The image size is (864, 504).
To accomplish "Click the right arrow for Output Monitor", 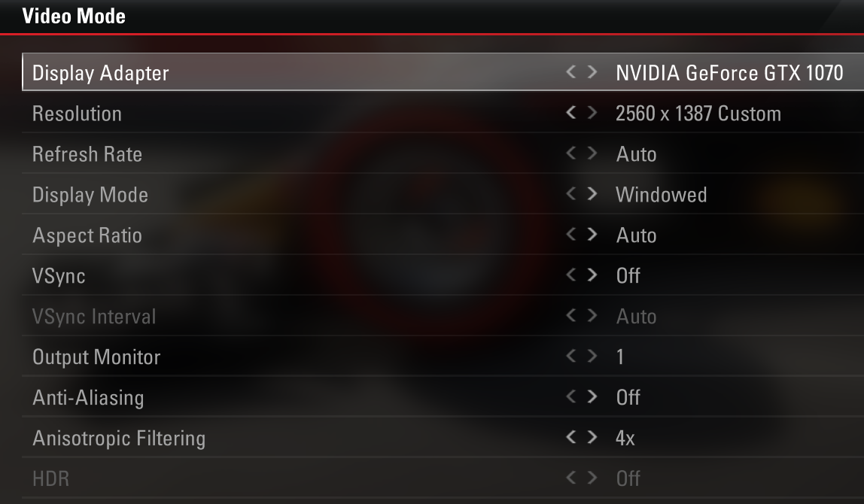I will pyautogui.click(x=592, y=356).
